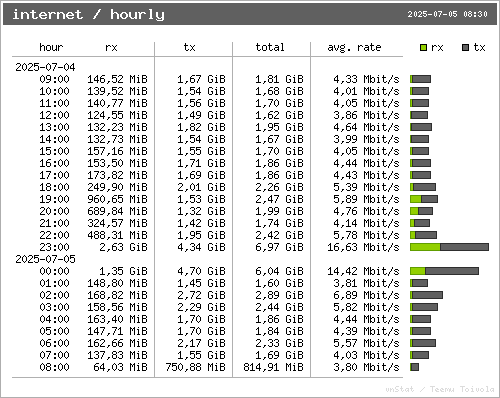Click the tx value 1,82 GiB

(x=201, y=127)
